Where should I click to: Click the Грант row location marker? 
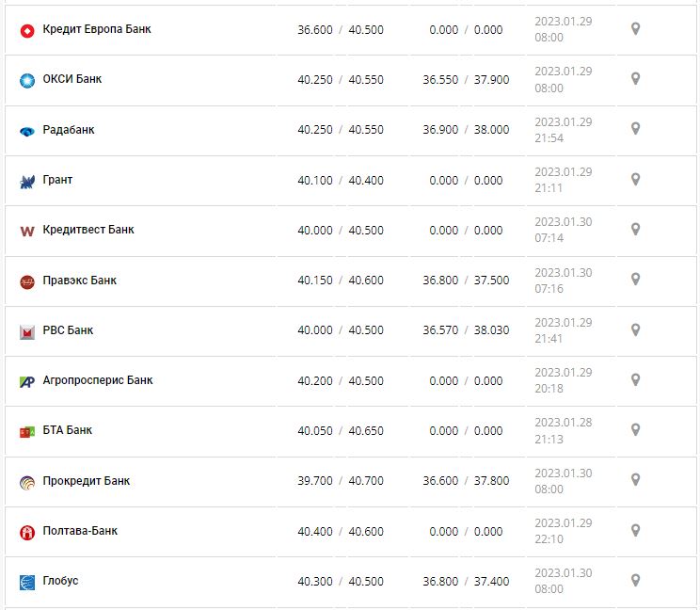coord(635,180)
